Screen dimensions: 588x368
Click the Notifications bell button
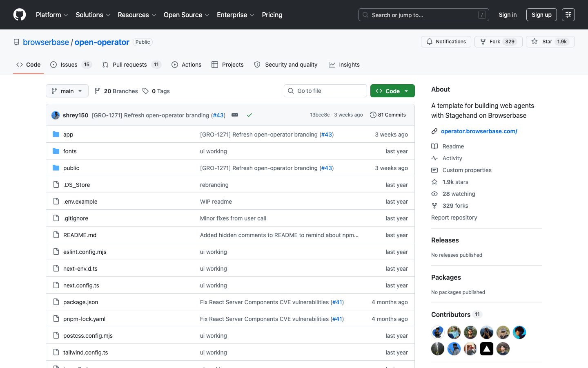click(x=446, y=42)
